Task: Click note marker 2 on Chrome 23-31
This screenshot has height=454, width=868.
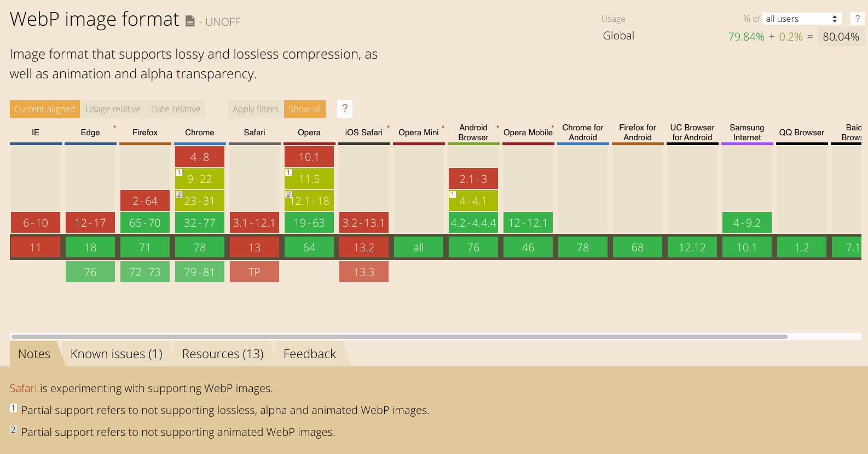Action: click(x=179, y=194)
